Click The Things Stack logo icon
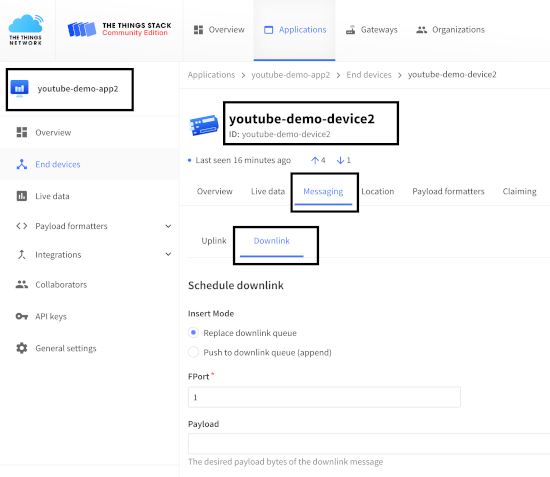 [x=82, y=29]
